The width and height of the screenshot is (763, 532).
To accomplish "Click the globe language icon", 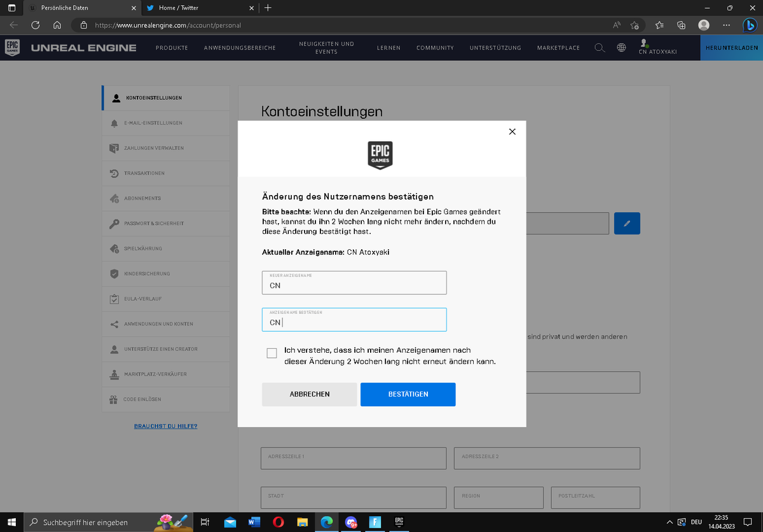I will [x=621, y=48].
